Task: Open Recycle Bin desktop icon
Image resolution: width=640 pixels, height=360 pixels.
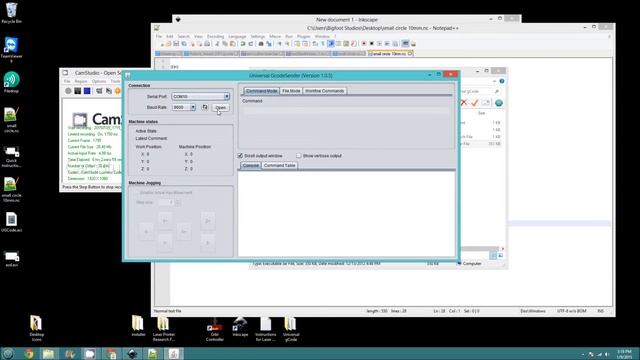Action: pos(11,13)
